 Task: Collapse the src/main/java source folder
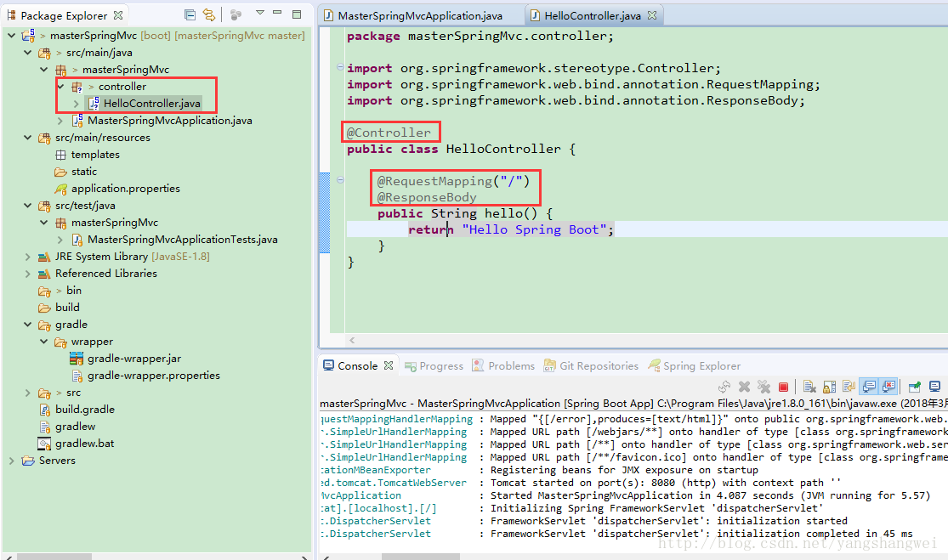pyautogui.click(x=28, y=53)
